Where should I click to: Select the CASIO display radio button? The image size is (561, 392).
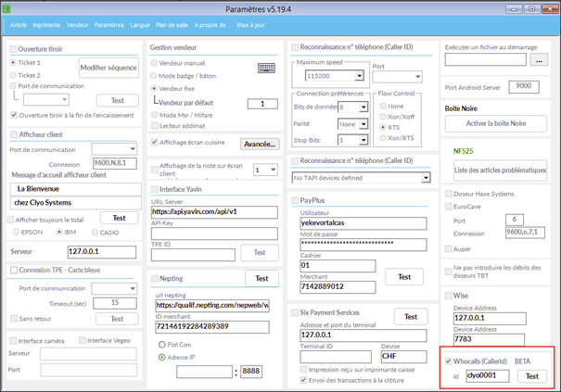[x=95, y=233]
